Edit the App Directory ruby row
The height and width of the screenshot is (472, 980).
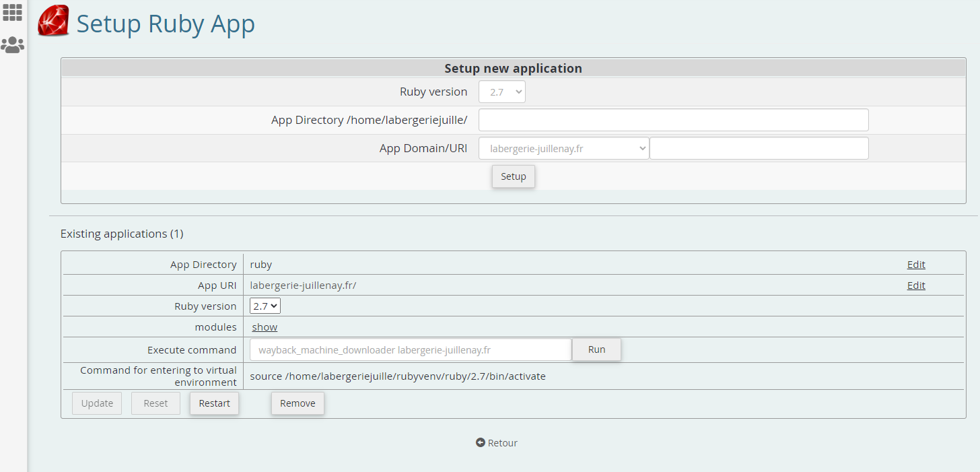916,265
